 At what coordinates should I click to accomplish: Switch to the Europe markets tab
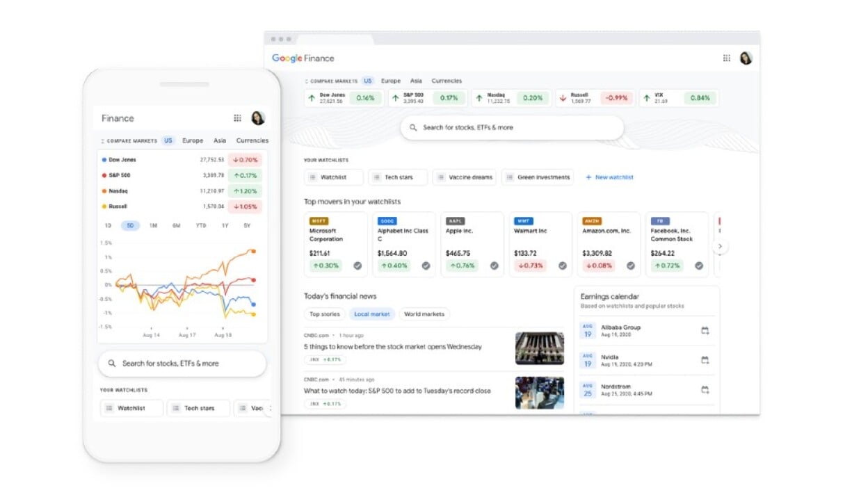[391, 81]
